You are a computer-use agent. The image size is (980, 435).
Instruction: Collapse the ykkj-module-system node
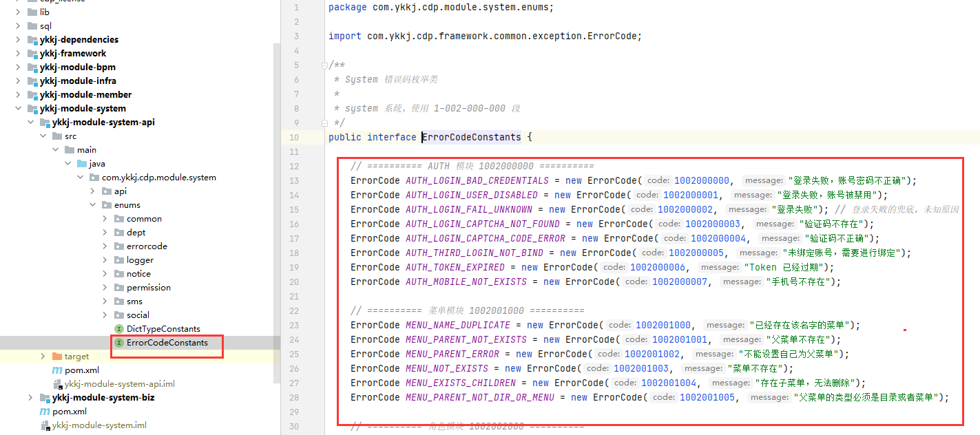point(19,108)
